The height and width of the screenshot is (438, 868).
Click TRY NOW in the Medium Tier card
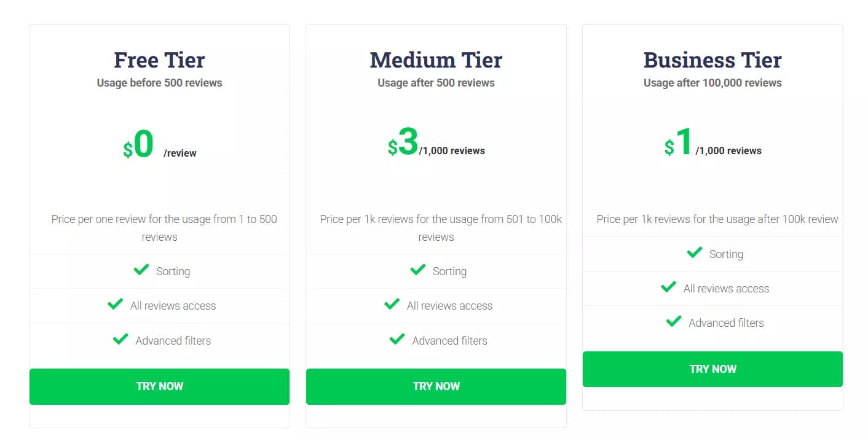[x=436, y=386]
